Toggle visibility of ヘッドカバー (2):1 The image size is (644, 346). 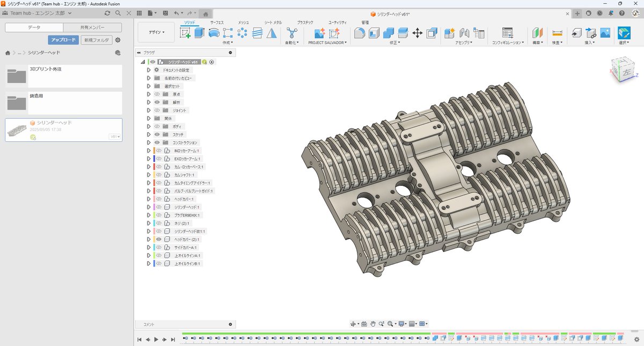tap(159, 239)
